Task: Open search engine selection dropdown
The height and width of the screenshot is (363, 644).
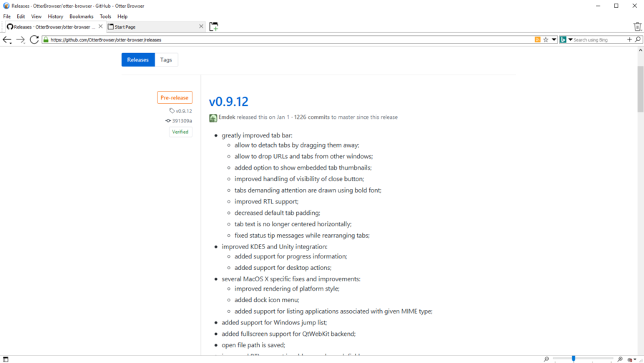Action: pyautogui.click(x=570, y=40)
